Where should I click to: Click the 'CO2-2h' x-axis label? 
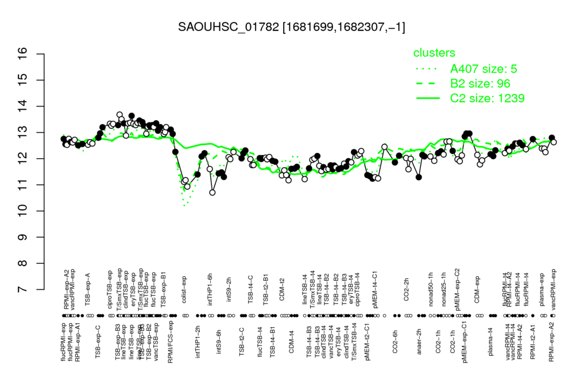pos(407,290)
